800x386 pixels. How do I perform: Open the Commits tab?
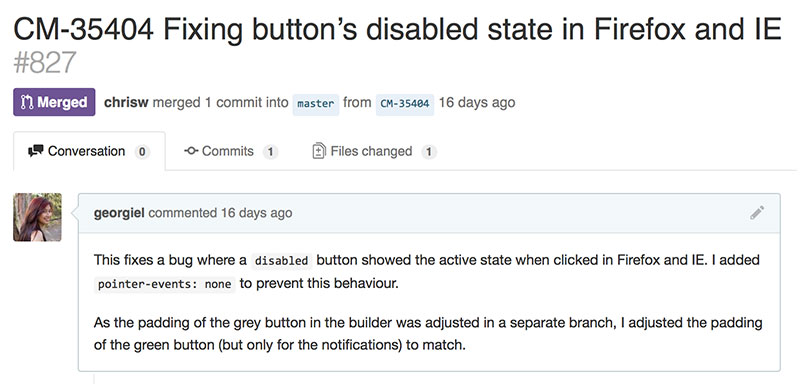tap(231, 151)
